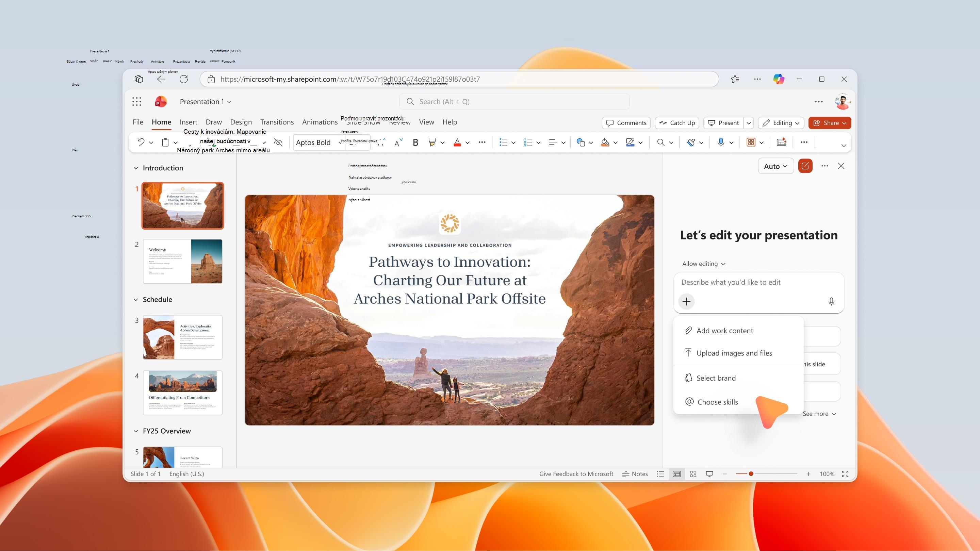The width and height of the screenshot is (980, 551).
Task: Click the Find magnifier icon in ribbon
Action: click(x=661, y=142)
